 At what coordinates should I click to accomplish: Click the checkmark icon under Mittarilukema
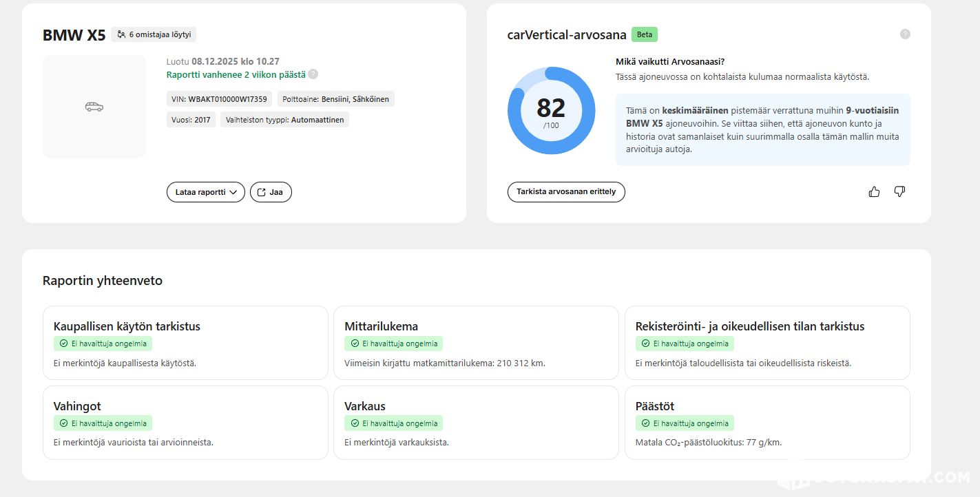354,343
